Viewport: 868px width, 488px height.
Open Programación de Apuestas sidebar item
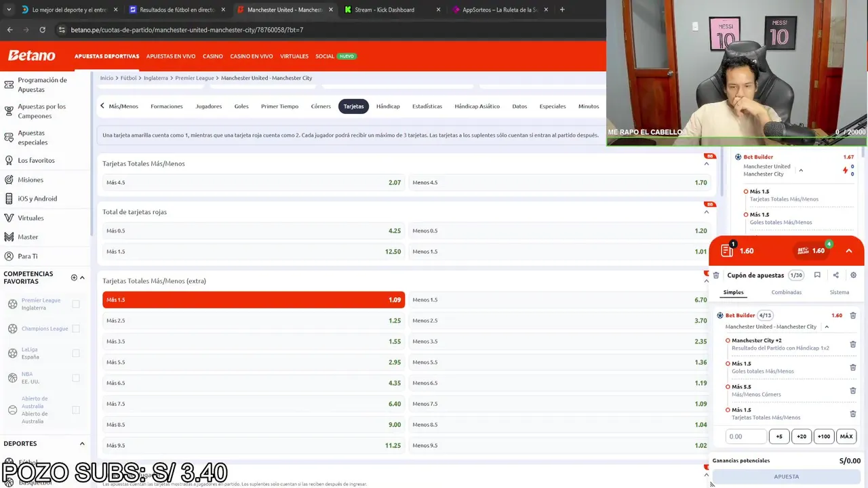pos(42,85)
